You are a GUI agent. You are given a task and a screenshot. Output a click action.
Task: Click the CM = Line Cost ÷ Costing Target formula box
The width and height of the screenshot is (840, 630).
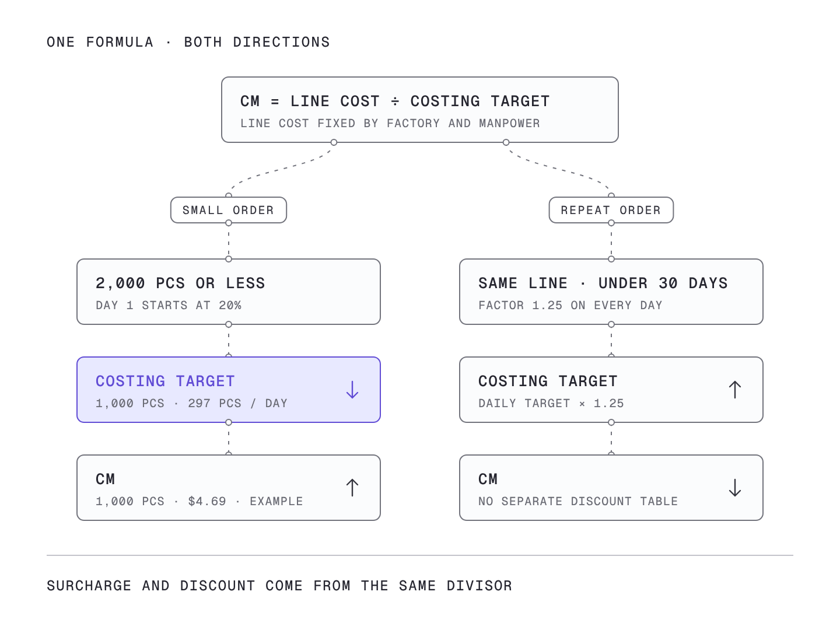click(x=420, y=110)
